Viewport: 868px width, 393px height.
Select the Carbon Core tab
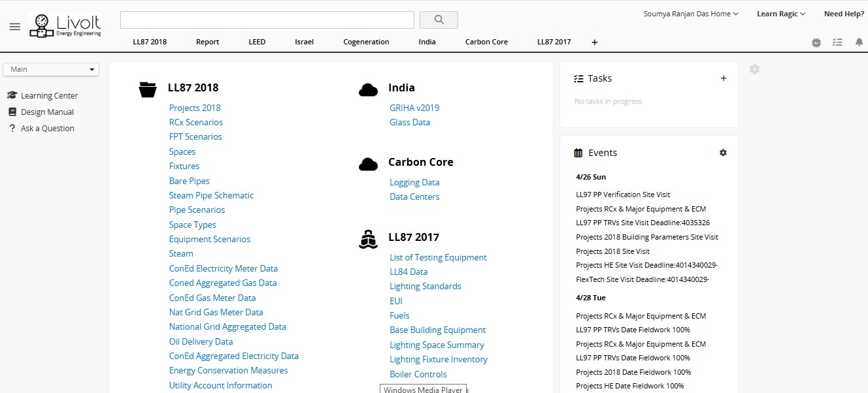[486, 42]
